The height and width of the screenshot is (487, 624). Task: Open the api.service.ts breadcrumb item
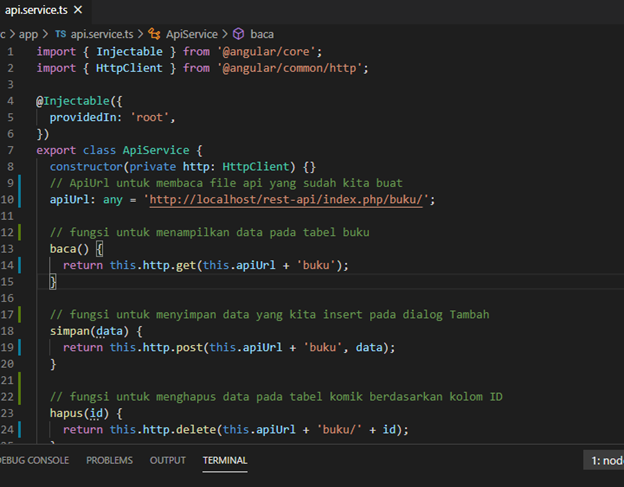tap(102, 34)
